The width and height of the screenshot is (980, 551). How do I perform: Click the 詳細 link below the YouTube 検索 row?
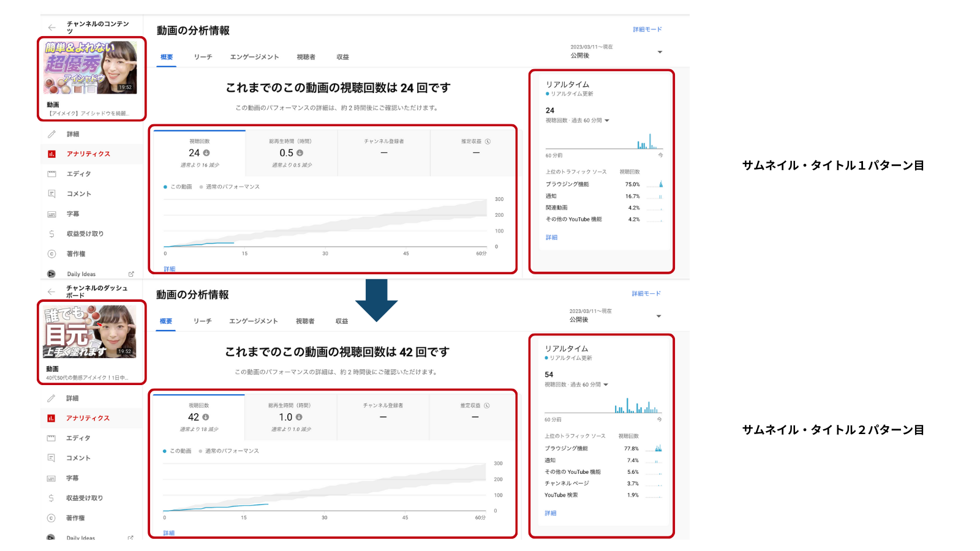click(x=551, y=514)
